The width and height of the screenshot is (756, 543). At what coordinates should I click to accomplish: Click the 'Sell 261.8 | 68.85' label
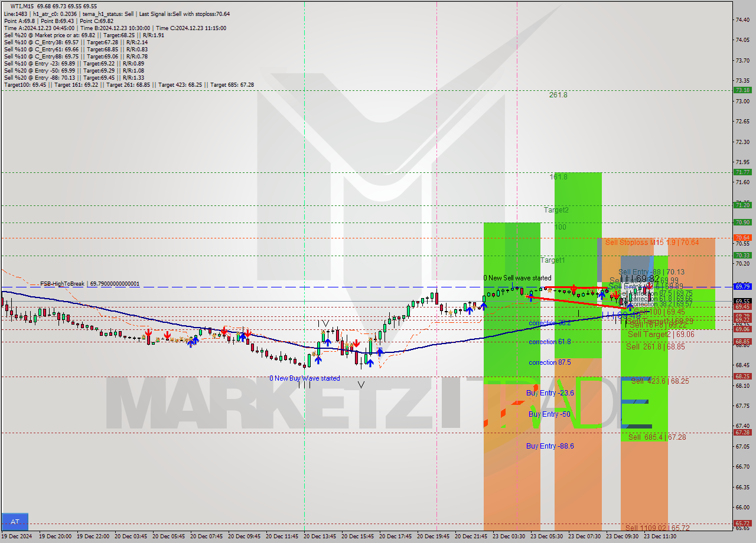click(656, 346)
